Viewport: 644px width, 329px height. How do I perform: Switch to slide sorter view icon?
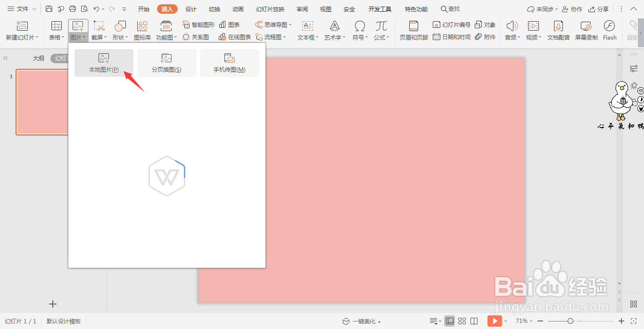462,321
